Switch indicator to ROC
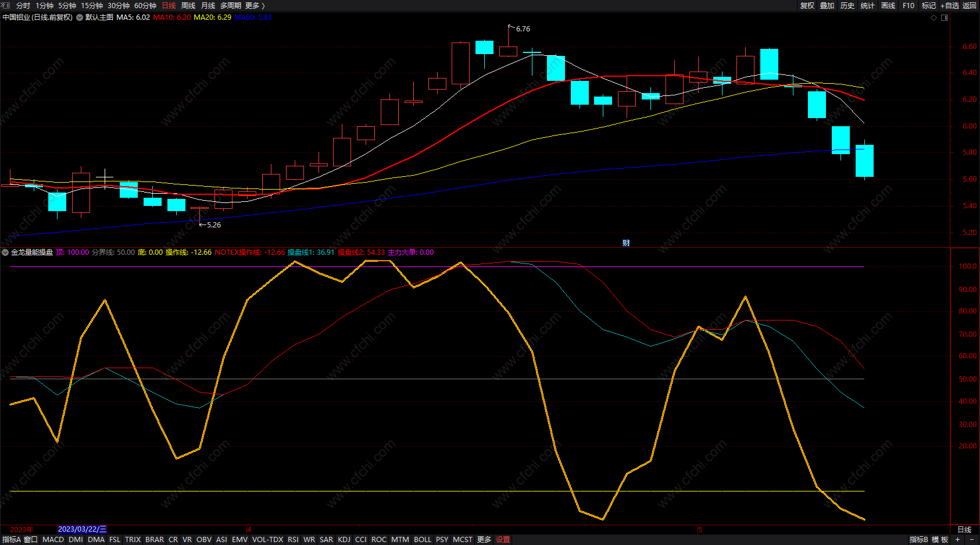This screenshot has height=545, width=980. pyautogui.click(x=379, y=540)
